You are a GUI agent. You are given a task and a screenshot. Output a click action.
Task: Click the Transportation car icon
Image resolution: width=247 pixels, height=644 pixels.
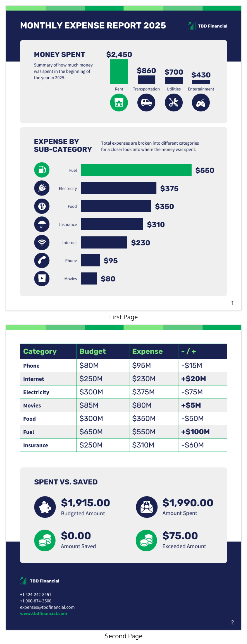pyautogui.click(x=146, y=103)
